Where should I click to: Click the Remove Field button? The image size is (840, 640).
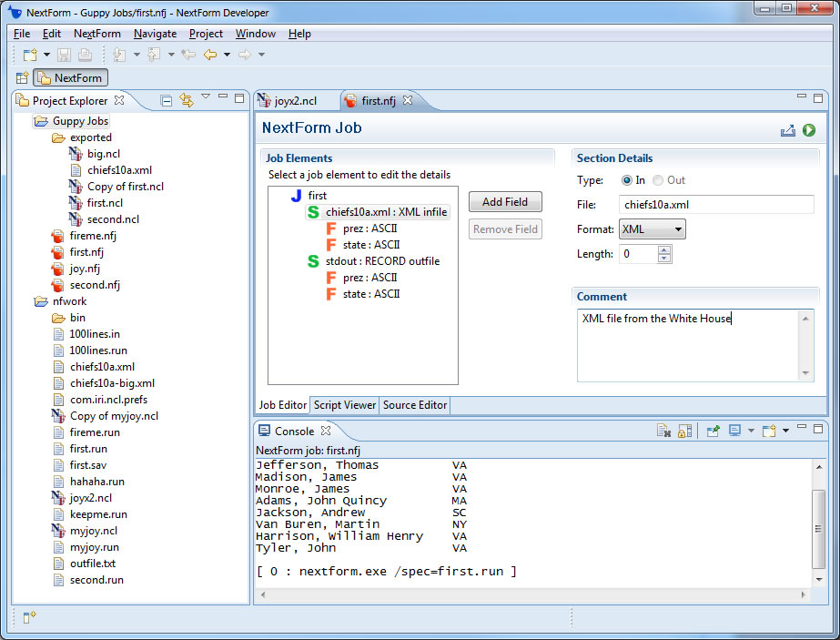click(505, 229)
